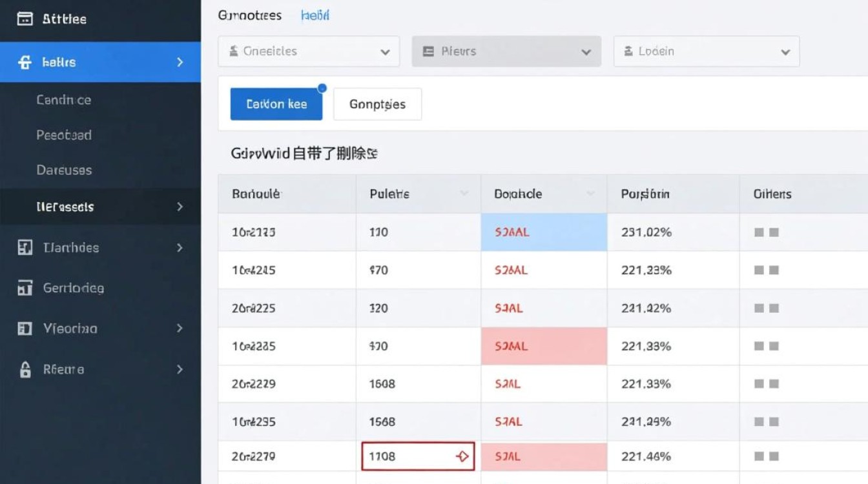The image size is (868, 484).
Task: Click the red arrow icon inside the outlined cell
Action: pos(462,456)
